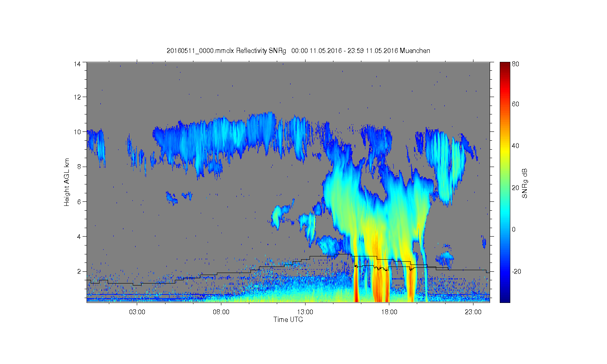Click the 'Time UTC' axis label
The height and width of the screenshot is (364, 607).
[288, 320]
